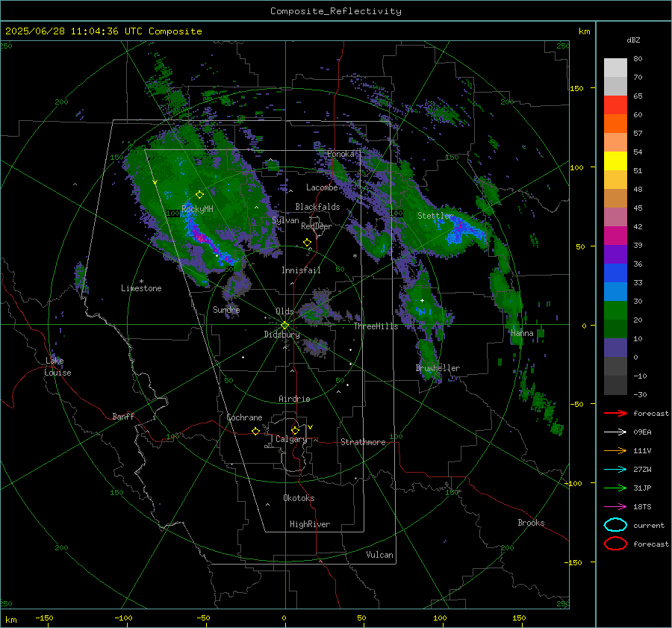Click the 51 dBZ yellow color swatch

pos(615,161)
